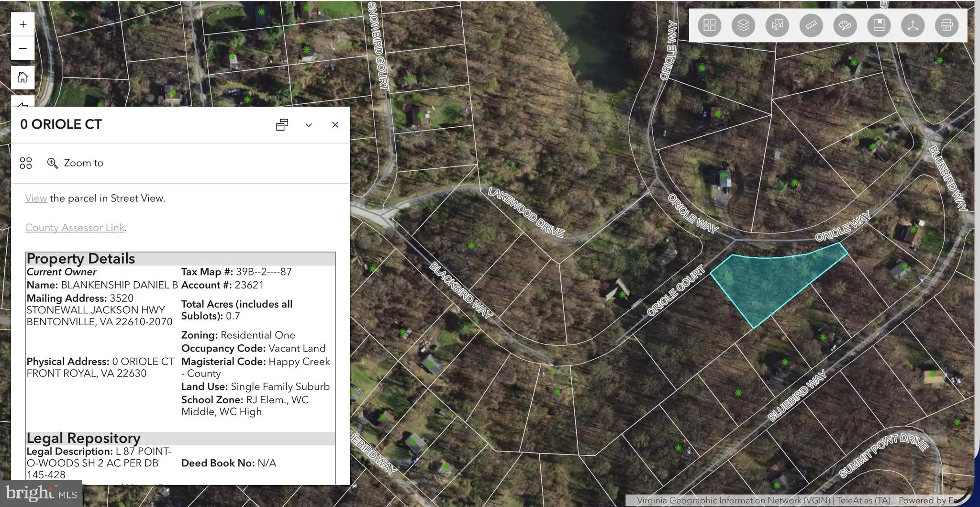Click Zoom to for selected parcel
The image size is (980, 507).
75,163
